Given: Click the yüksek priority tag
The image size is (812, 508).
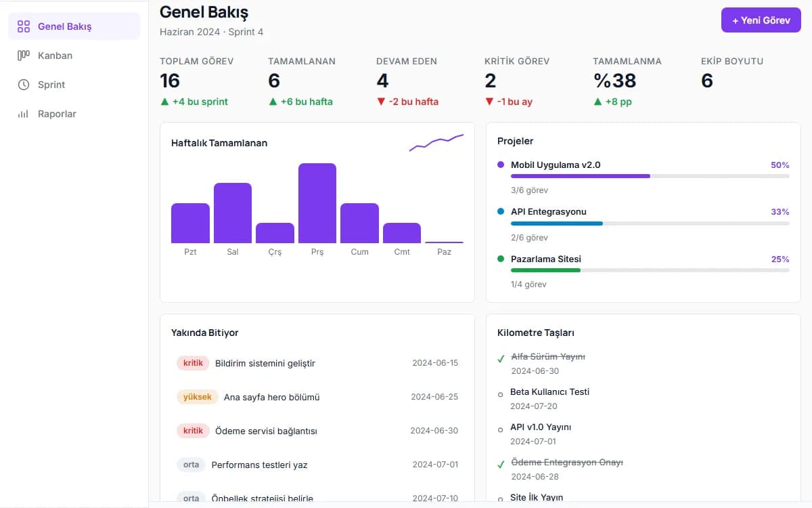Looking at the screenshot, I should click(x=198, y=397).
